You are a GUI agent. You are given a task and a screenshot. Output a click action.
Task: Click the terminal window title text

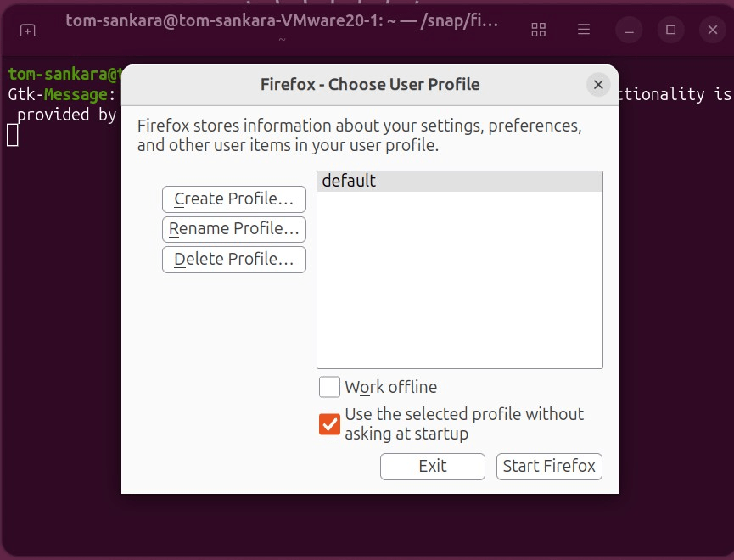282,21
